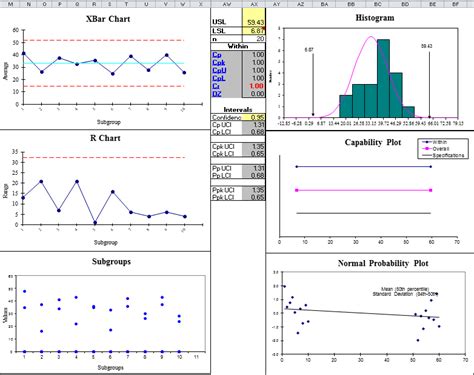Click the Subgroups chart title
This screenshot has width=474, height=375.
[111, 262]
